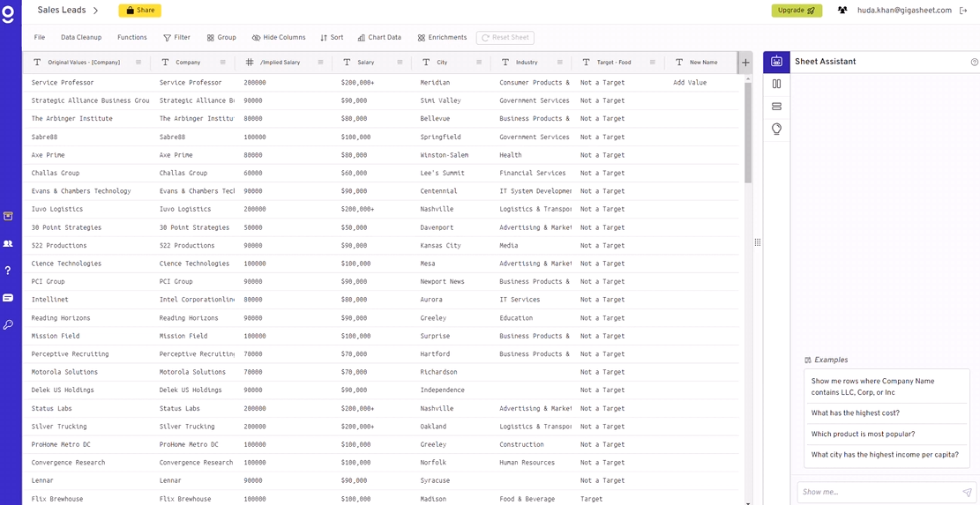Viewport: 980px width, 505px height.
Task: Open the library archive icon in sidebar
Action: 8,217
